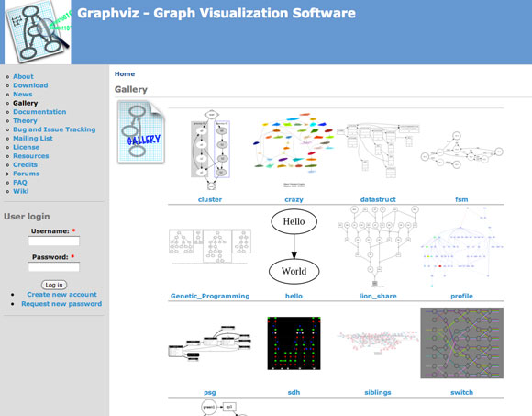Go to the Download page

[x=30, y=85]
